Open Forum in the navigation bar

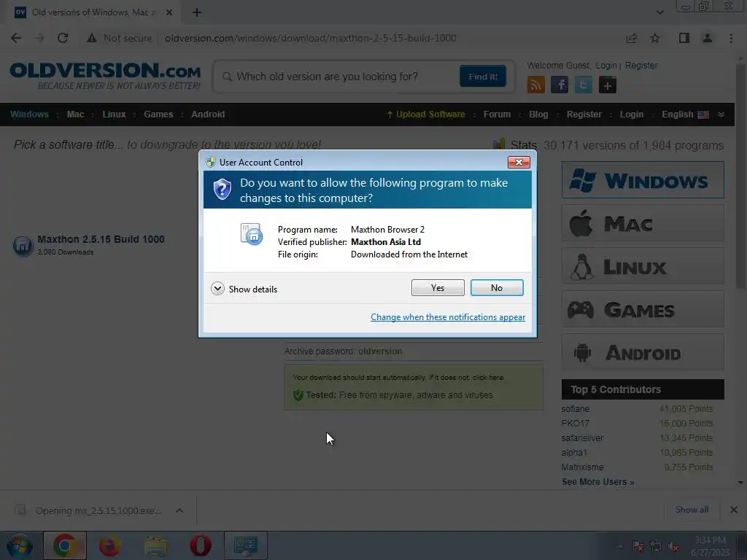click(497, 114)
